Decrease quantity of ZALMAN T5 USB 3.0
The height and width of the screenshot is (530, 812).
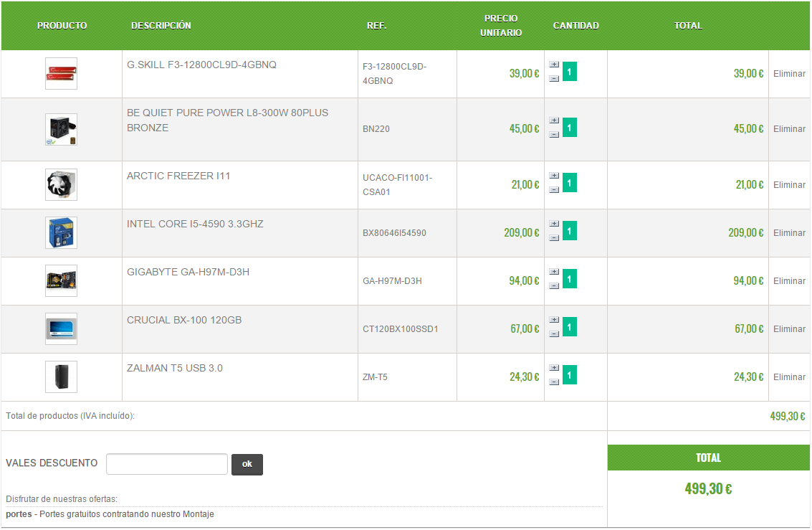[x=554, y=382]
